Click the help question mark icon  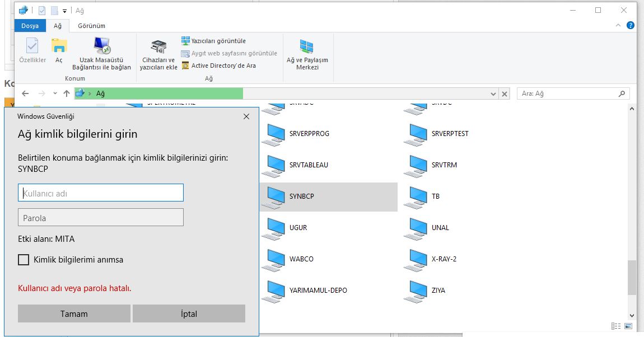[x=630, y=26]
